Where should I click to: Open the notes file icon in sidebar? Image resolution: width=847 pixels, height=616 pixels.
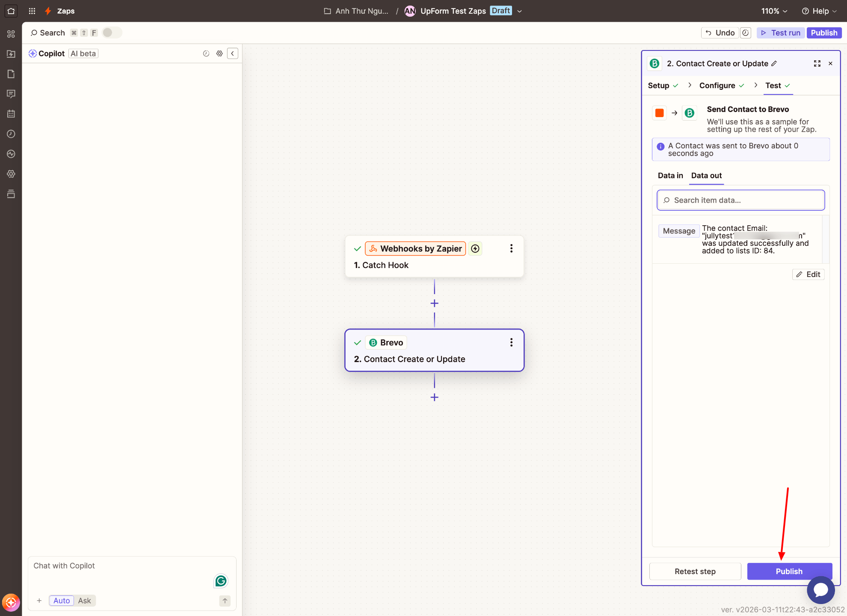click(x=11, y=74)
